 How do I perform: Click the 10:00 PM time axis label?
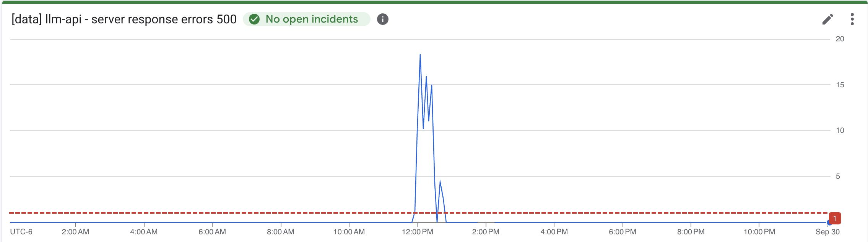coord(759,232)
